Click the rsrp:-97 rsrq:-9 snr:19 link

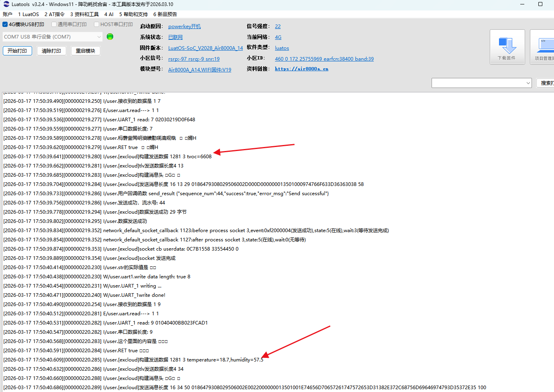click(194, 59)
